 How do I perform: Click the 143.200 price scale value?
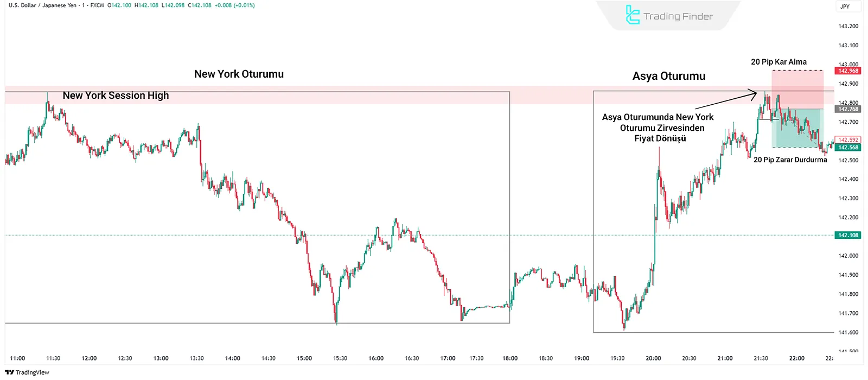click(848, 26)
